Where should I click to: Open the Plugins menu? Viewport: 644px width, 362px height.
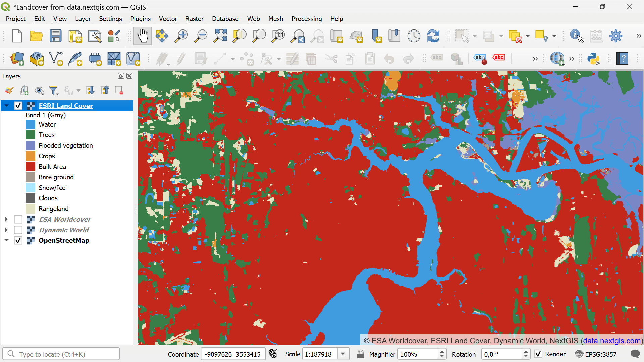tap(140, 19)
